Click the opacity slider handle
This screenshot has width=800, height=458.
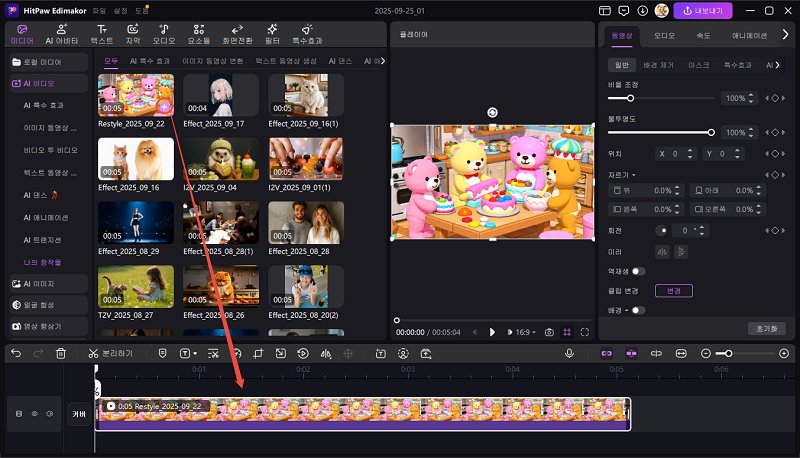coord(711,132)
